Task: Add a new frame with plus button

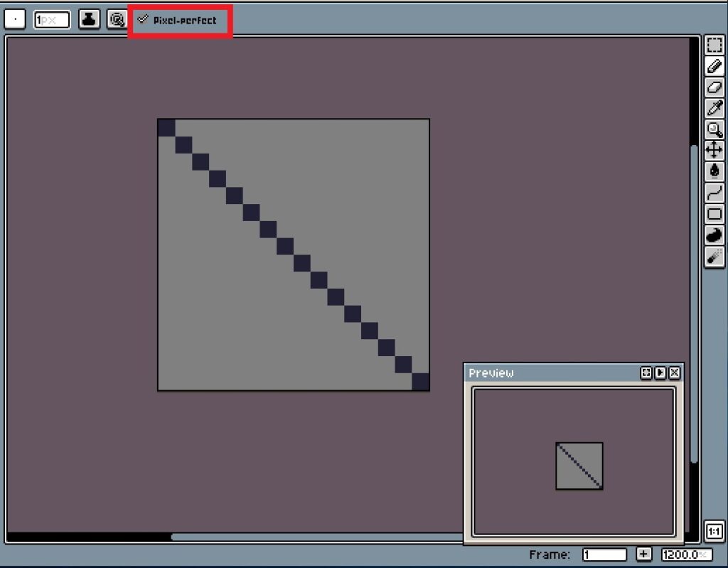Action: click(643, 554)
